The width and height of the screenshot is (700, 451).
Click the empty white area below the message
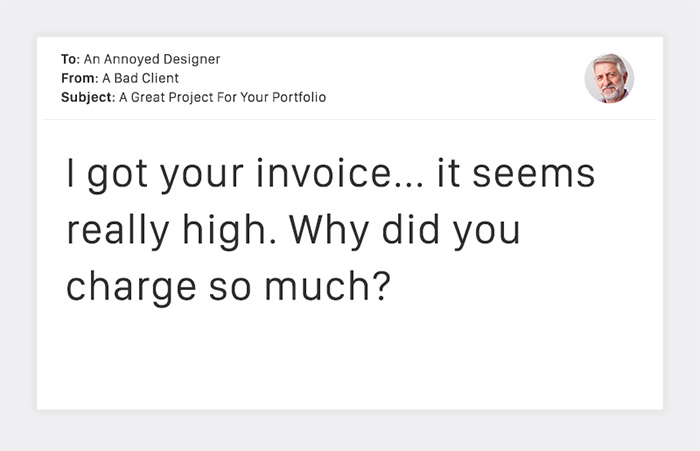(350, 360)
